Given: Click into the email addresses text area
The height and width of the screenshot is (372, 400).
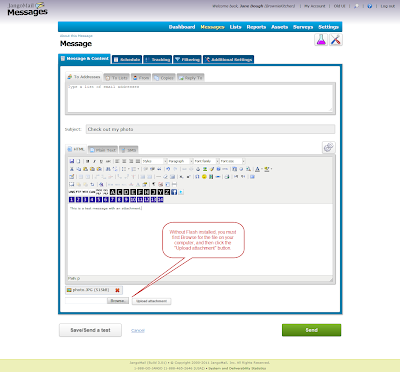Looking at the screenshot, I should tap(200, 98).
